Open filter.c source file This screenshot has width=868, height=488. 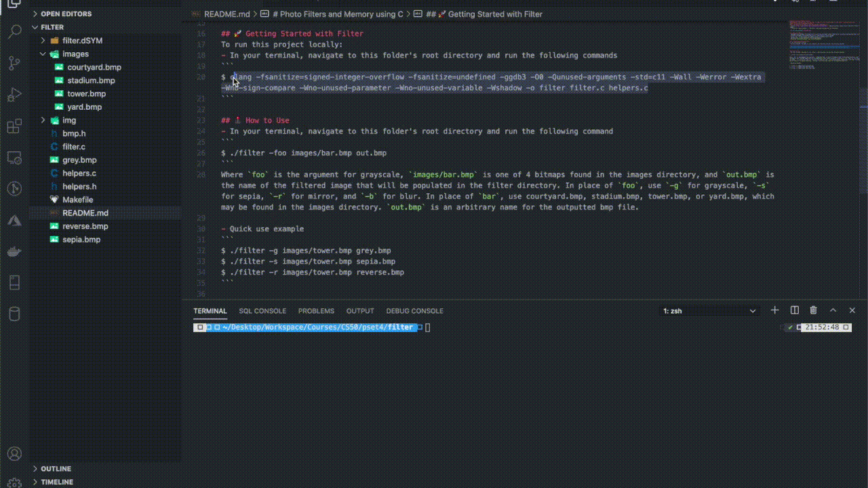[x=74, y=146]
